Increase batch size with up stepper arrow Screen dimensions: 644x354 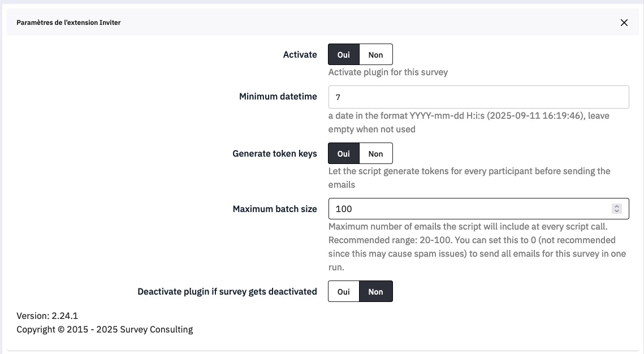point(617,206)
